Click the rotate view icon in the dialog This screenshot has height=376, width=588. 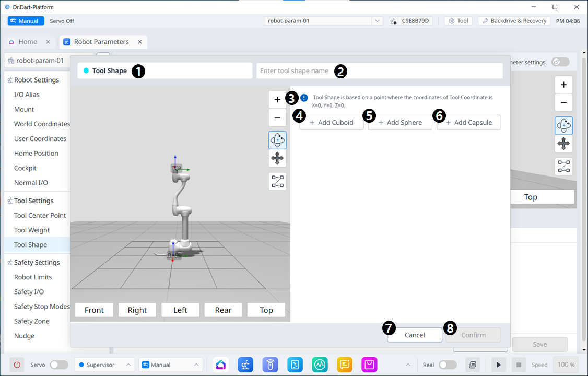[277, 140]
